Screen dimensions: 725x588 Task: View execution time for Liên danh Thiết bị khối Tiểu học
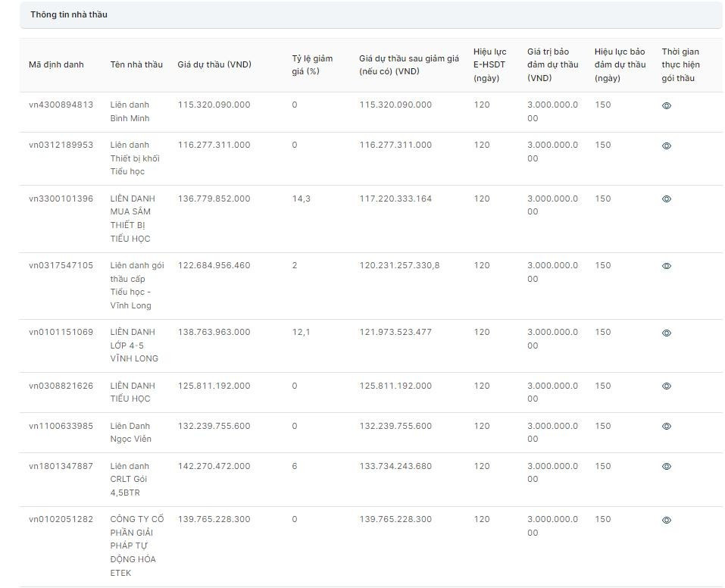click(x=667, y=146)
